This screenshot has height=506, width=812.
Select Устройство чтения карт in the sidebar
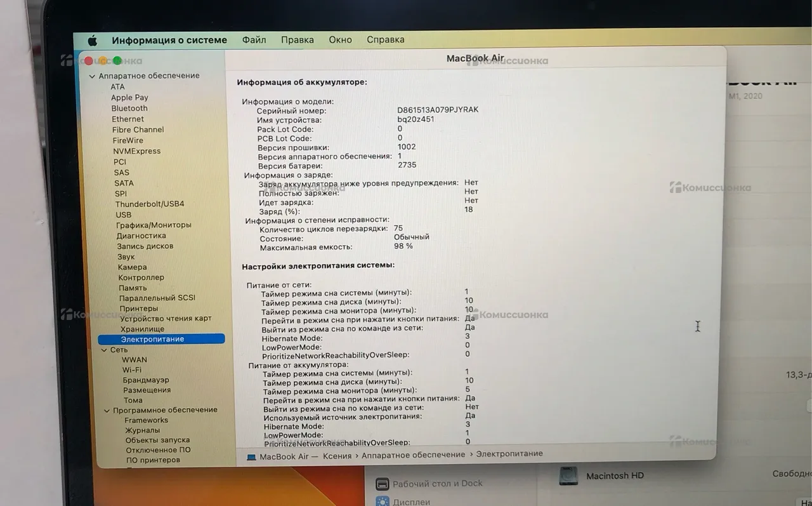(x=166, y=319)
